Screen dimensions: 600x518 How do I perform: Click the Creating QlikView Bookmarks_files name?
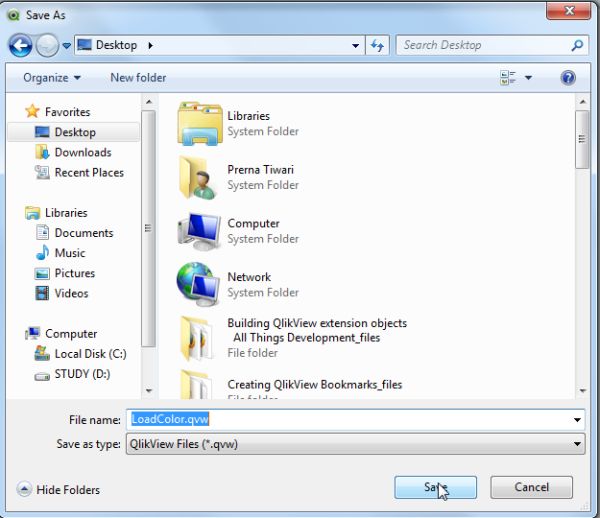pos(315,384)
